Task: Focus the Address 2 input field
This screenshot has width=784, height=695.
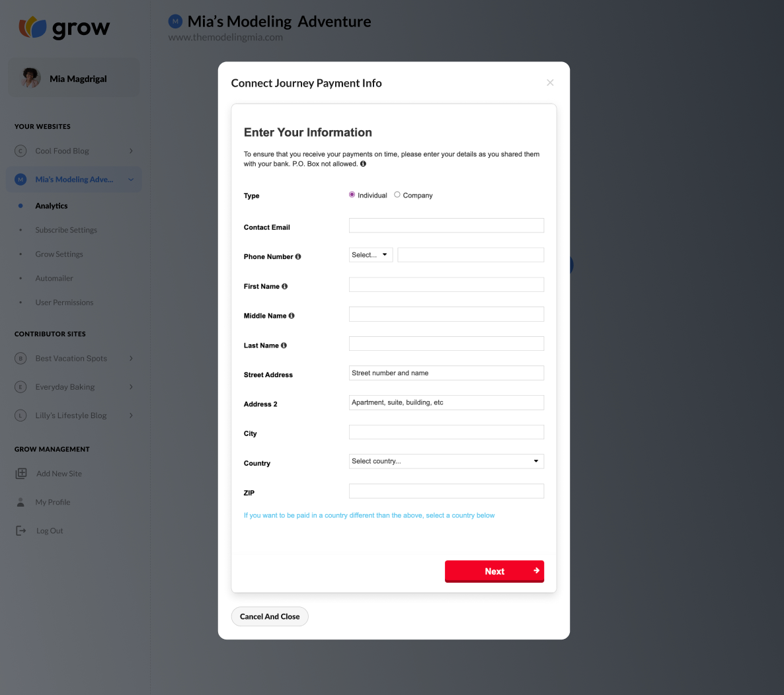Action: click(x=446, y=402)
